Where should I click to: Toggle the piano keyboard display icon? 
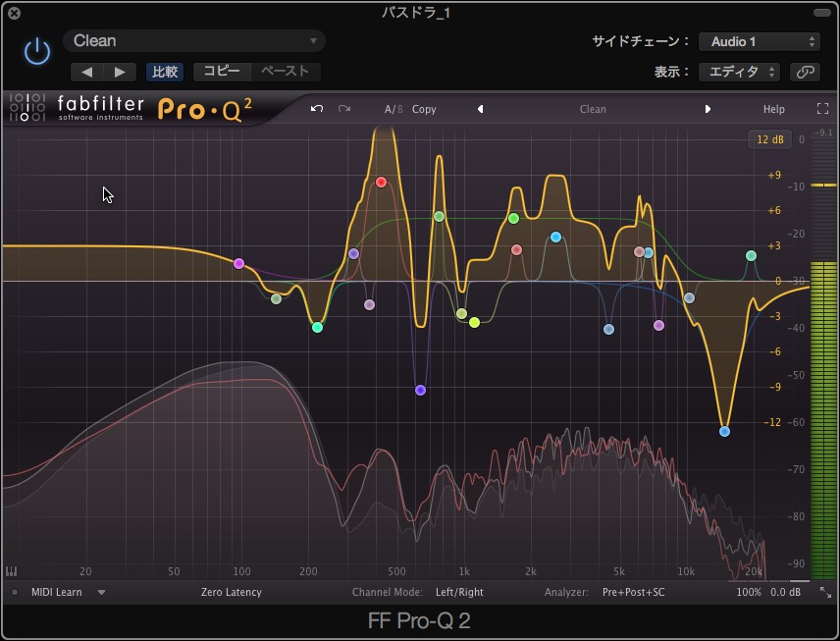pos(11,571)
